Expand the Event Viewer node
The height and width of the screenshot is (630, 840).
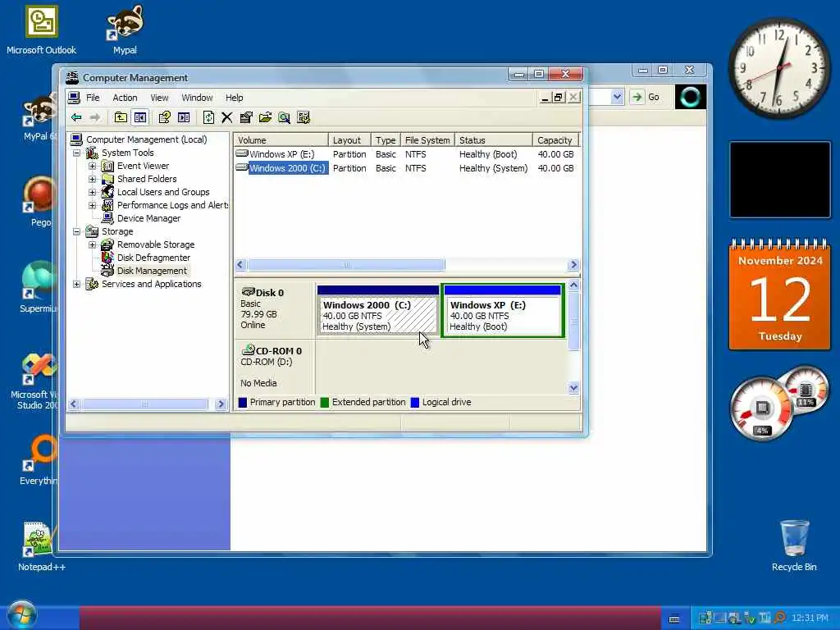(92, 166)
